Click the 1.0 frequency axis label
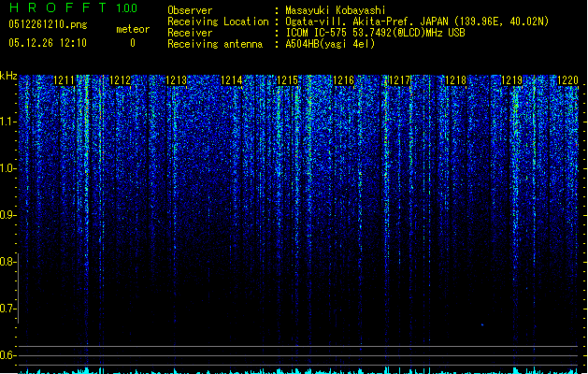The height and width of the screenshot is (374, 588). tap(7, 168)
